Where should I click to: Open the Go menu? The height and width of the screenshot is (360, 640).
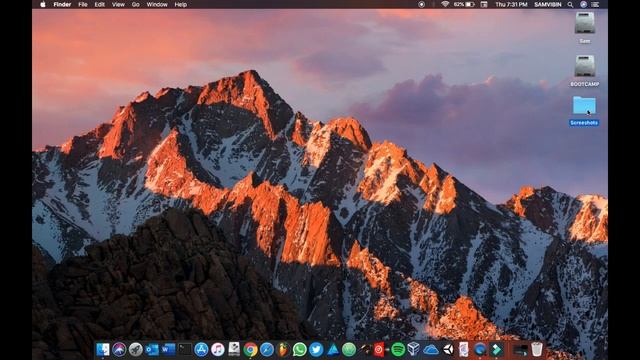coord(136,4)
